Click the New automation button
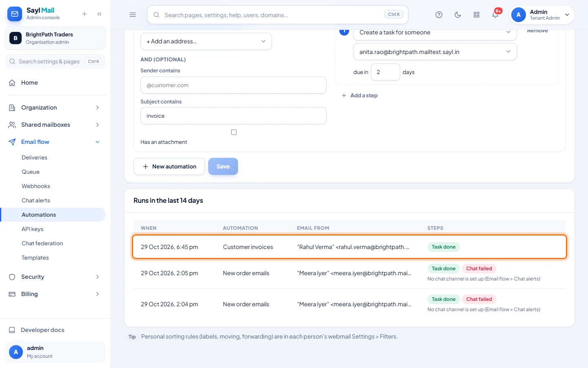588x368 pixels. (x=169, y=166)
